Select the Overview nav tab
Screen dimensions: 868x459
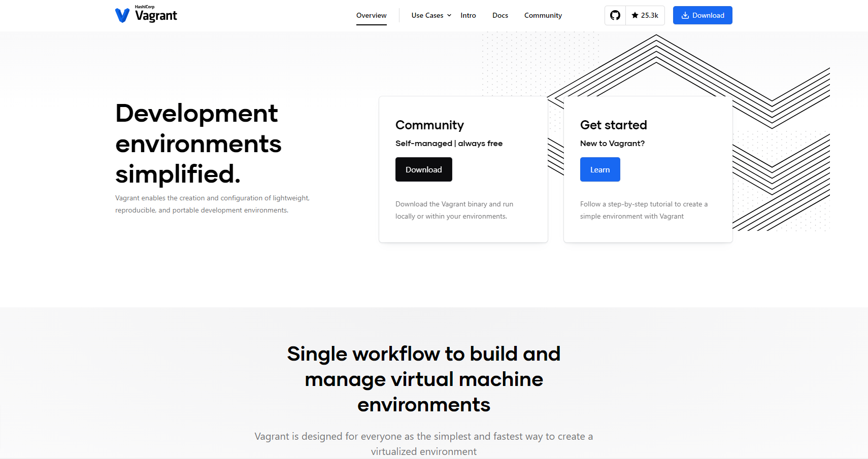[371, 15]
